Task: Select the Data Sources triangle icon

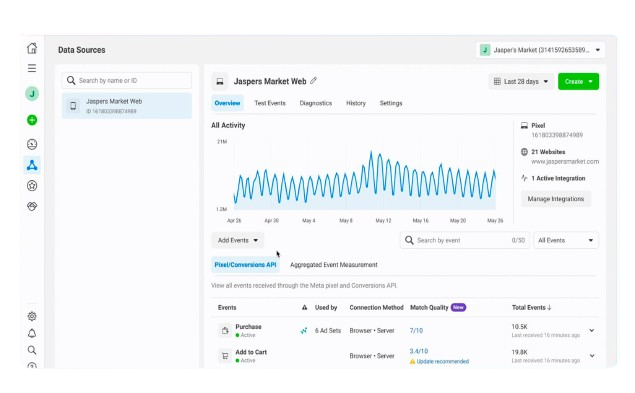Action: point(32,165)
